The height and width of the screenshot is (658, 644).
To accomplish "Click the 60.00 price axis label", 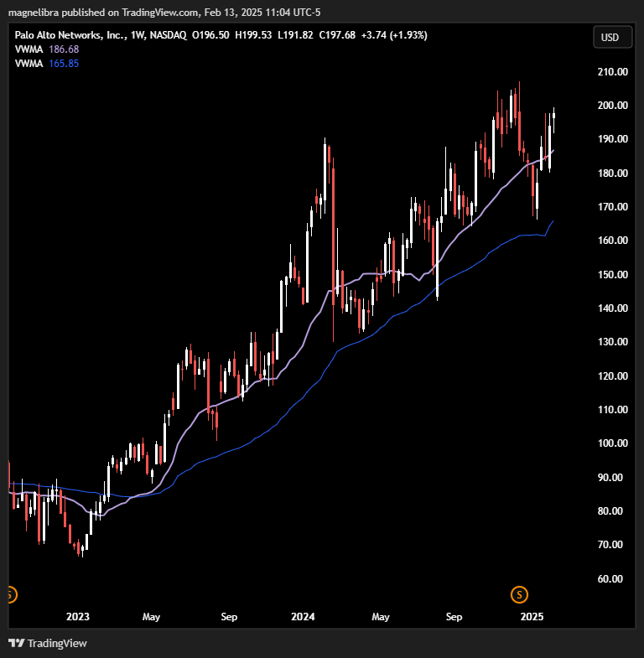I will pos(612,579).
